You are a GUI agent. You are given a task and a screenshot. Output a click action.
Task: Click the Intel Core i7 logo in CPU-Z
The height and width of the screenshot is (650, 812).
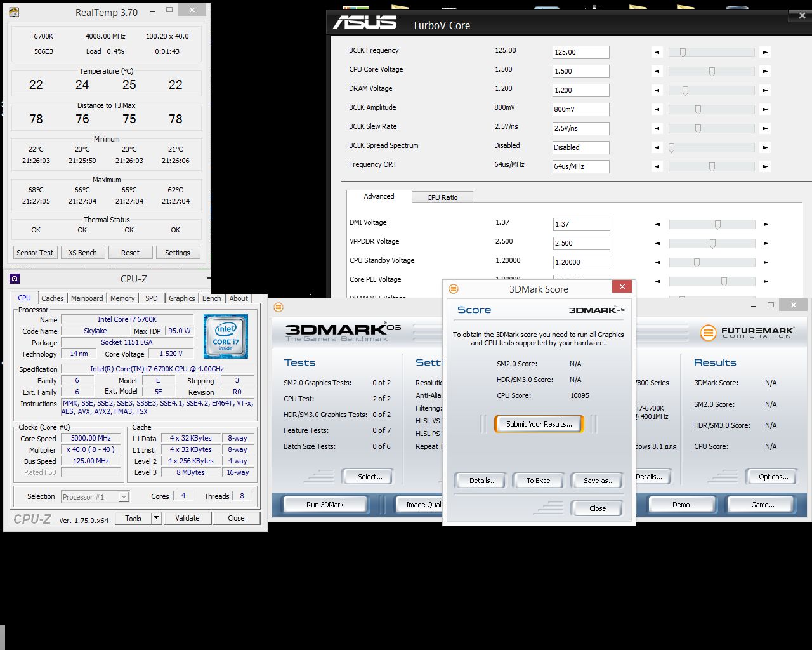tap(226, 336)
